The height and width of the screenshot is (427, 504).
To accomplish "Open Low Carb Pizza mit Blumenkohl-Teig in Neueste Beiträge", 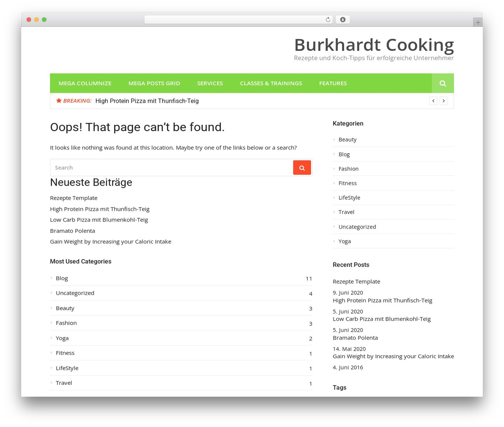I will click(99, 220).
